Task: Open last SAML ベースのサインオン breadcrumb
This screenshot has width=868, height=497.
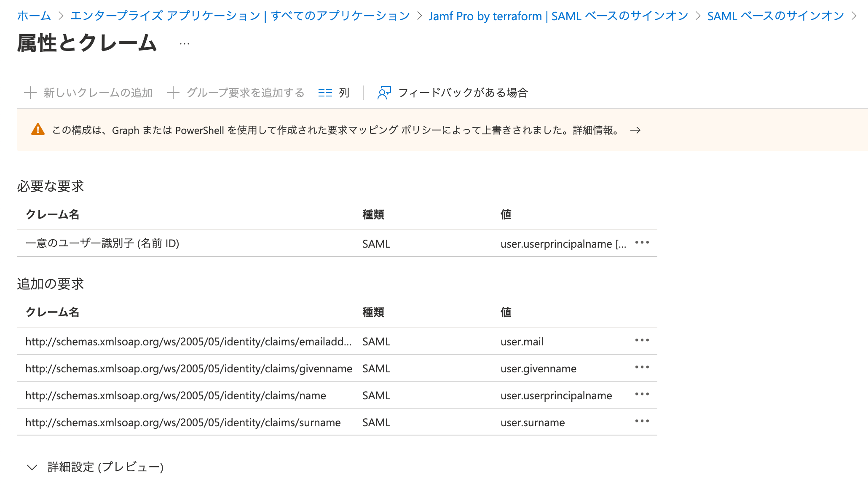Action: pos(776,16)
